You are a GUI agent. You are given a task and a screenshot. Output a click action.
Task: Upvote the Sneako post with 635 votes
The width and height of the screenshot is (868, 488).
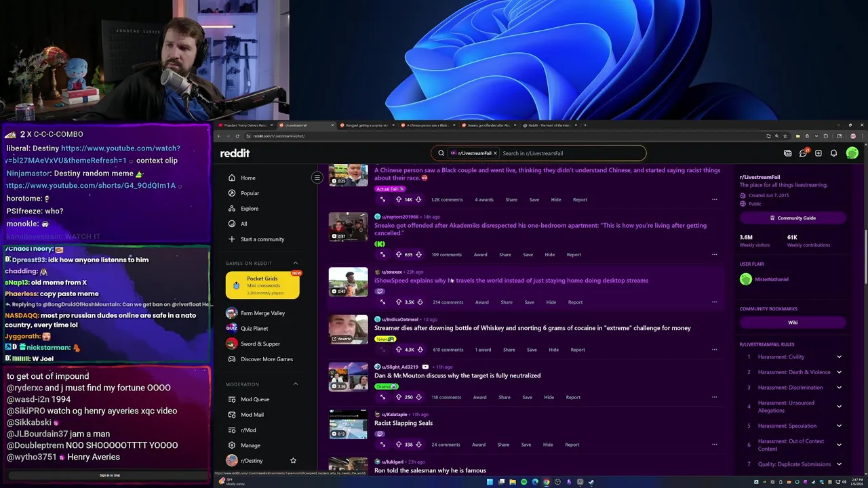[x=399, y=255]
